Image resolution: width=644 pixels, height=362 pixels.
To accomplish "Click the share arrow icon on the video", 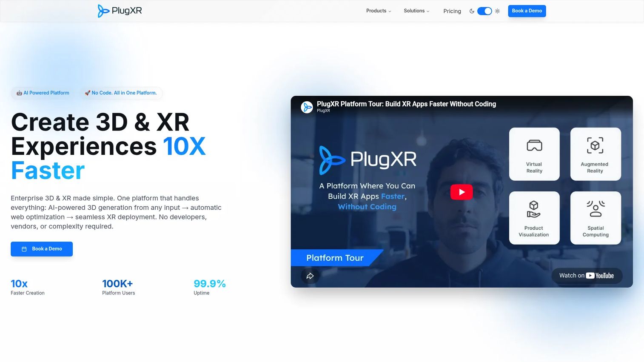I will [x=310, y=276].
